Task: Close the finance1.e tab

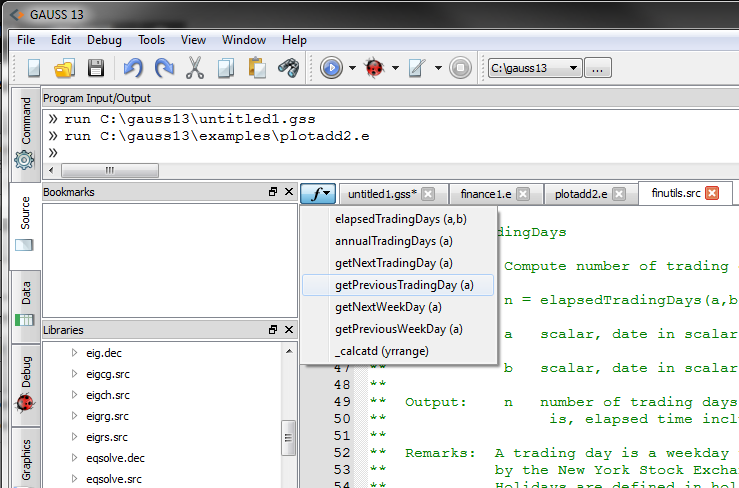Action: coord(523,194)
